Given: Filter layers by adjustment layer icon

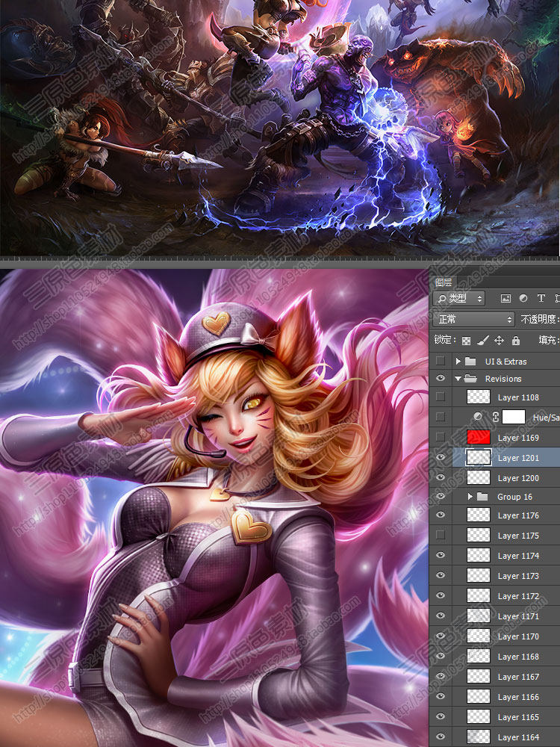Looking at the screenshot, I should coord(523,298).
